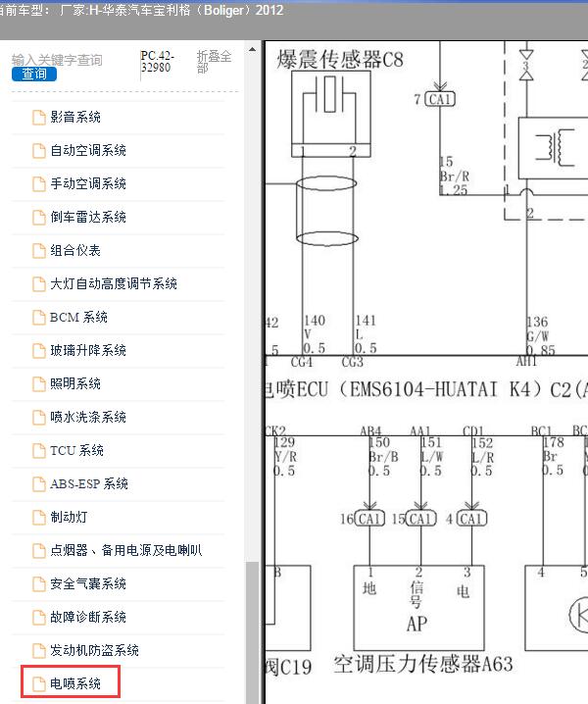The height and width of the screenshot is (704, 588).
Task: Select 故障诊断系统 item
Action: 88,617
